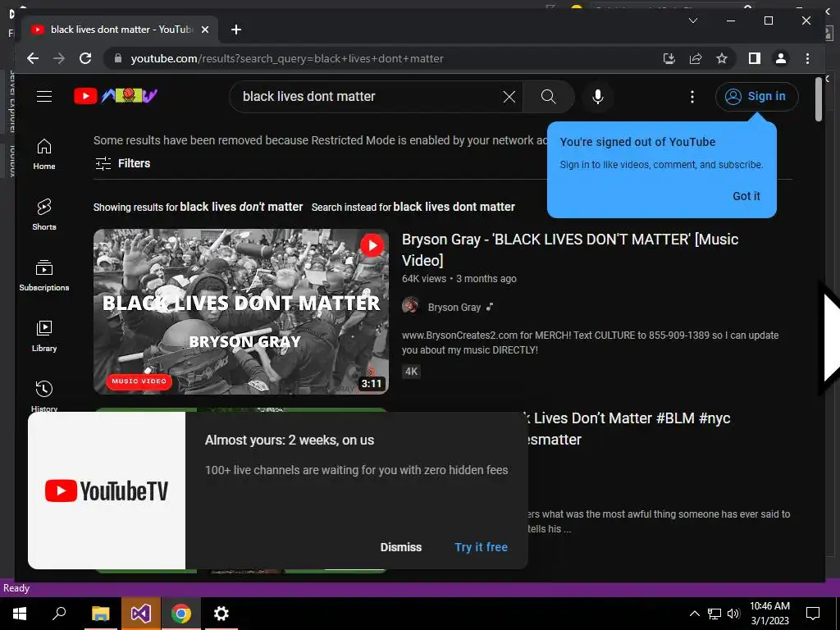
Task: Bookmark this tab with the star
Action: coord(722,58)
